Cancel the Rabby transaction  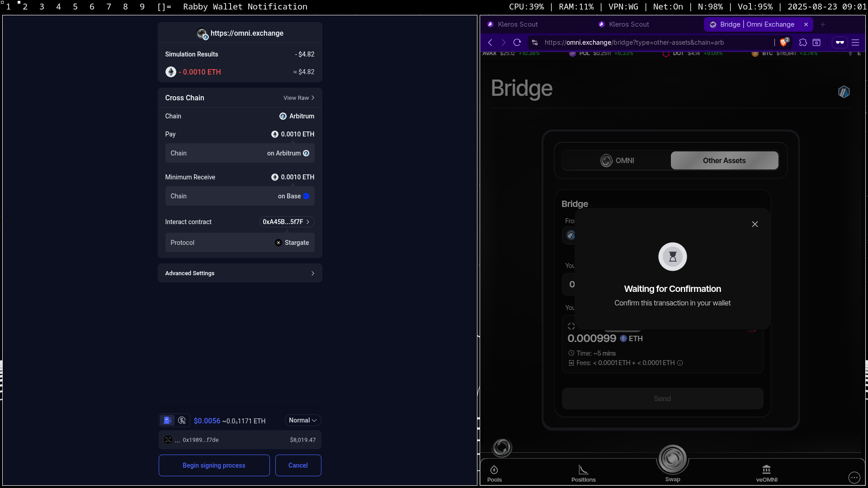click(298, 465)
